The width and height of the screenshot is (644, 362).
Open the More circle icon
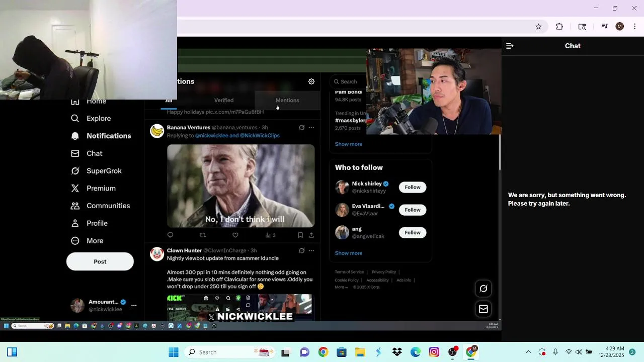pos(75,241)
